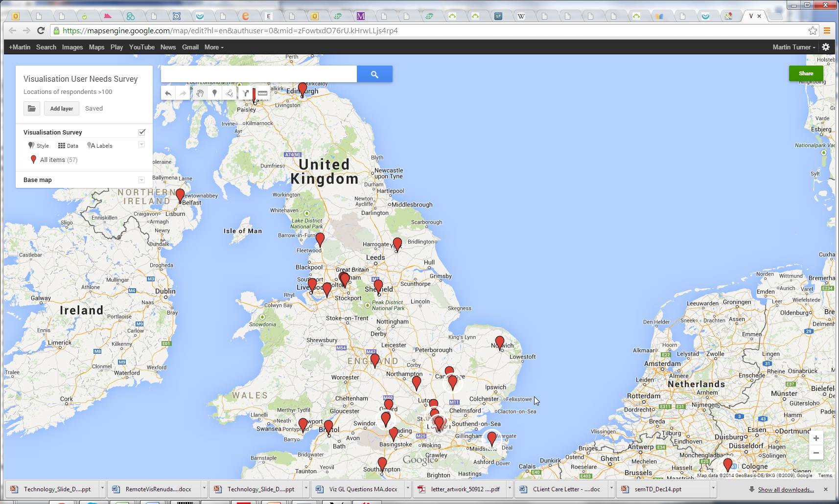Select the Add directions tool
This screenshot has height=504, width=839.
click(245, 93)
